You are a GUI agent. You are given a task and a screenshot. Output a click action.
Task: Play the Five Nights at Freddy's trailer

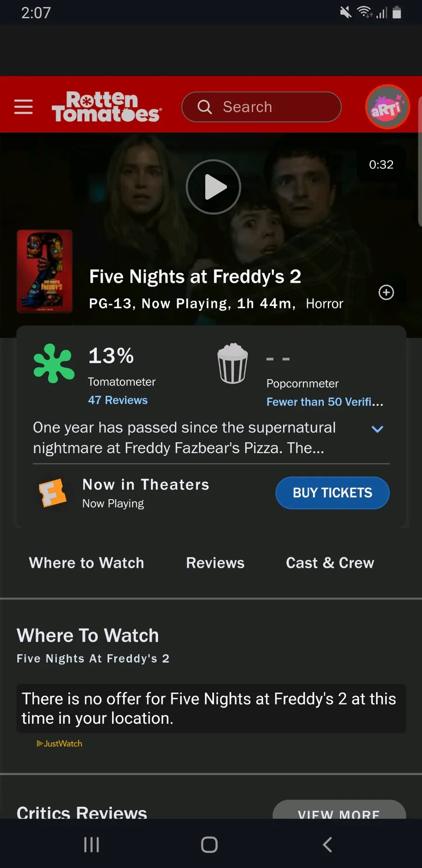click(213, 187)
